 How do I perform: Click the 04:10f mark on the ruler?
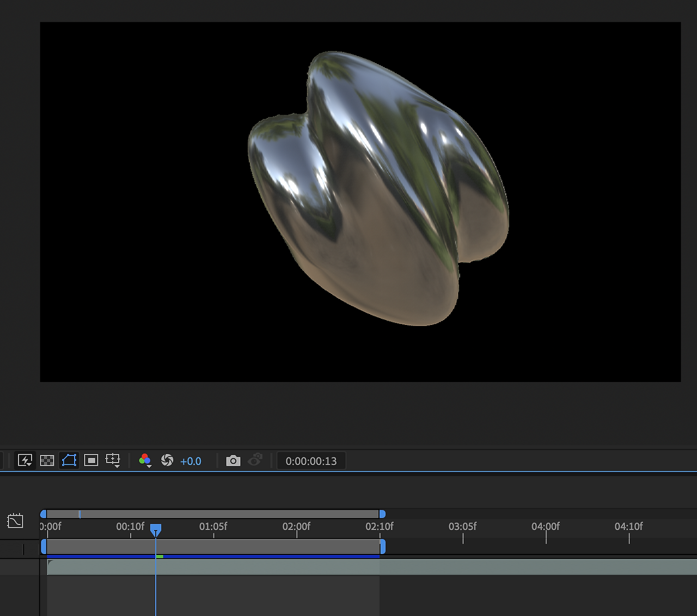pos(629,527)
